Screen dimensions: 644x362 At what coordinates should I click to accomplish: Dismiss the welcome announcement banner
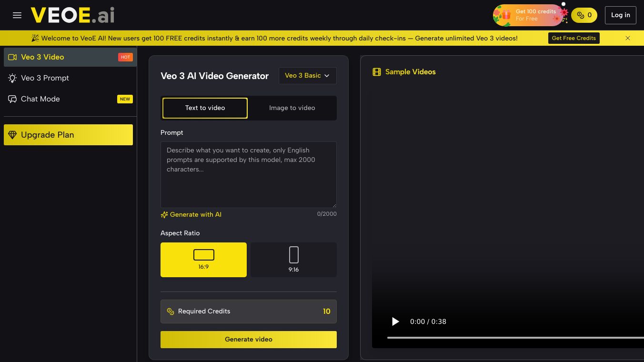tap(628, 38)
